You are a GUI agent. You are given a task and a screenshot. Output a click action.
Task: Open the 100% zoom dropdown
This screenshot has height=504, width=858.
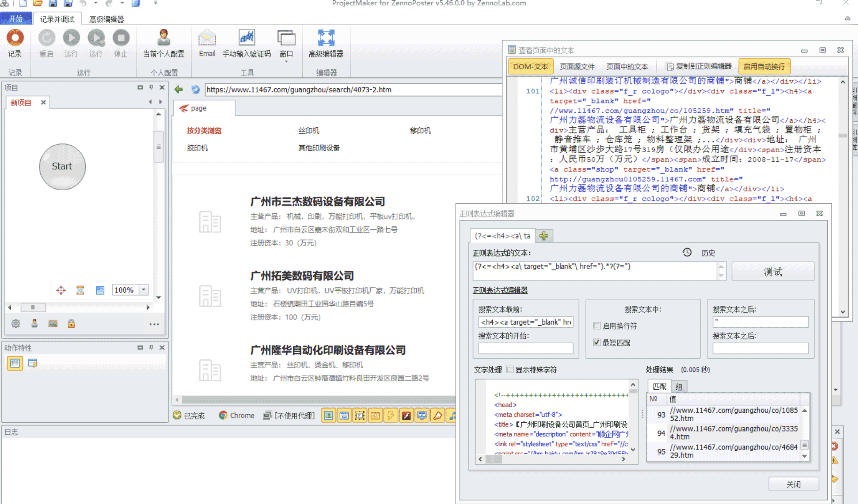(x=144, y=290)
